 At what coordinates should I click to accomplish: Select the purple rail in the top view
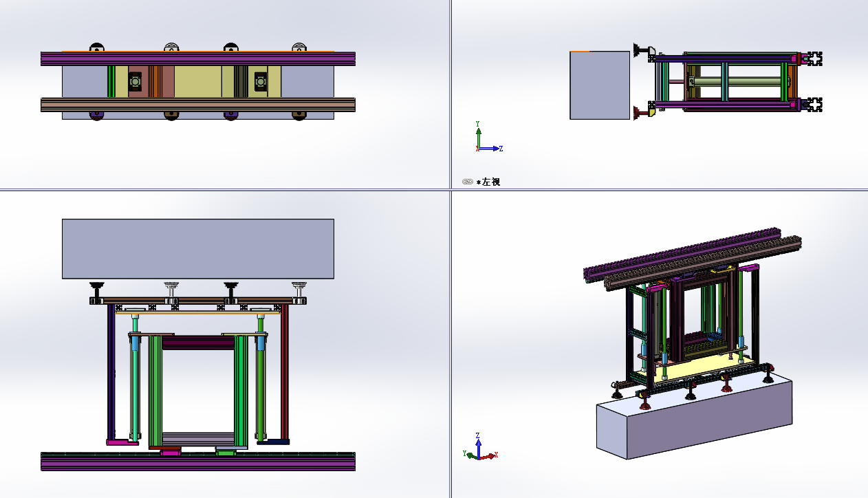[x=198, y=58]
